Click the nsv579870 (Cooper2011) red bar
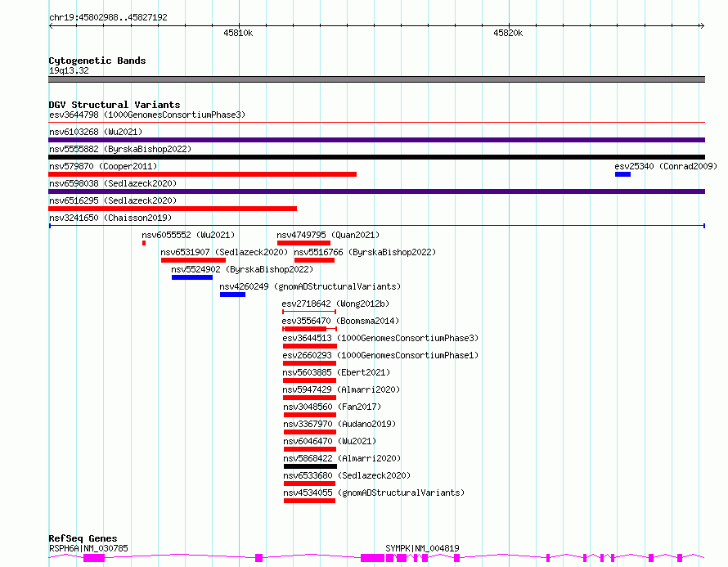The height and width of the screenshot is (567, 728). tap(202, 174)
